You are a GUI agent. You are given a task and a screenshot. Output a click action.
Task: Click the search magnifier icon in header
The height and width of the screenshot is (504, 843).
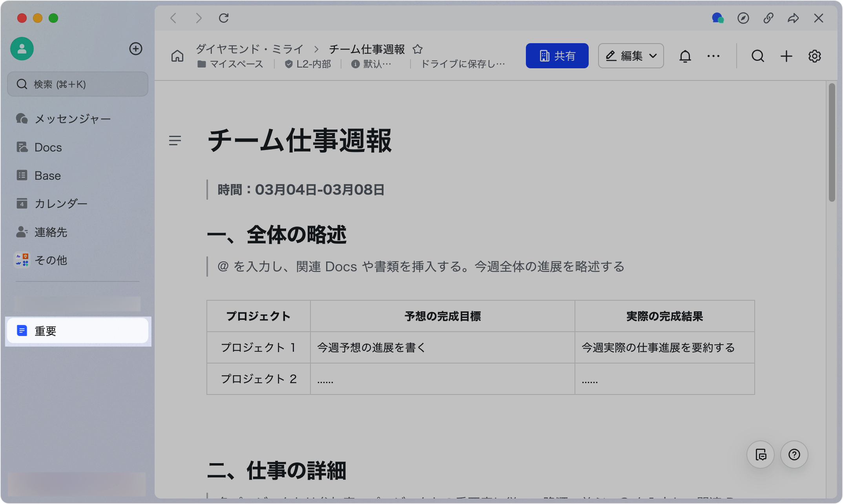tap(757, 56)
